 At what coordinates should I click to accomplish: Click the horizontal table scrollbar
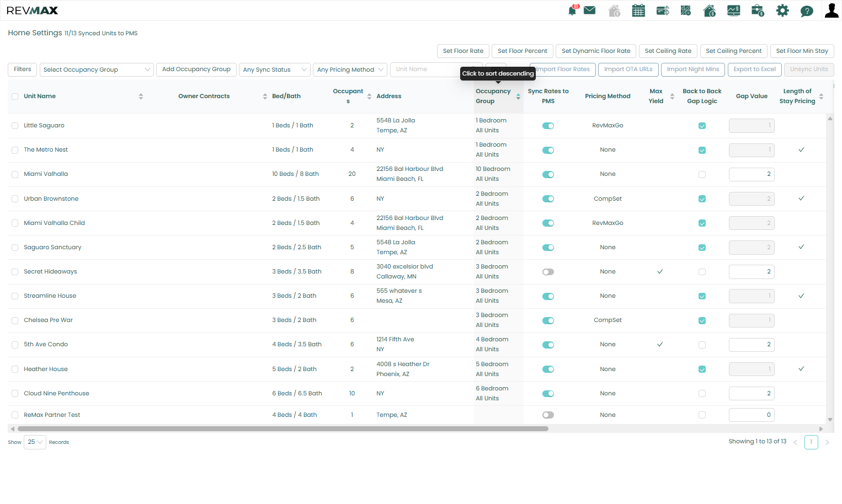[283, 428]
